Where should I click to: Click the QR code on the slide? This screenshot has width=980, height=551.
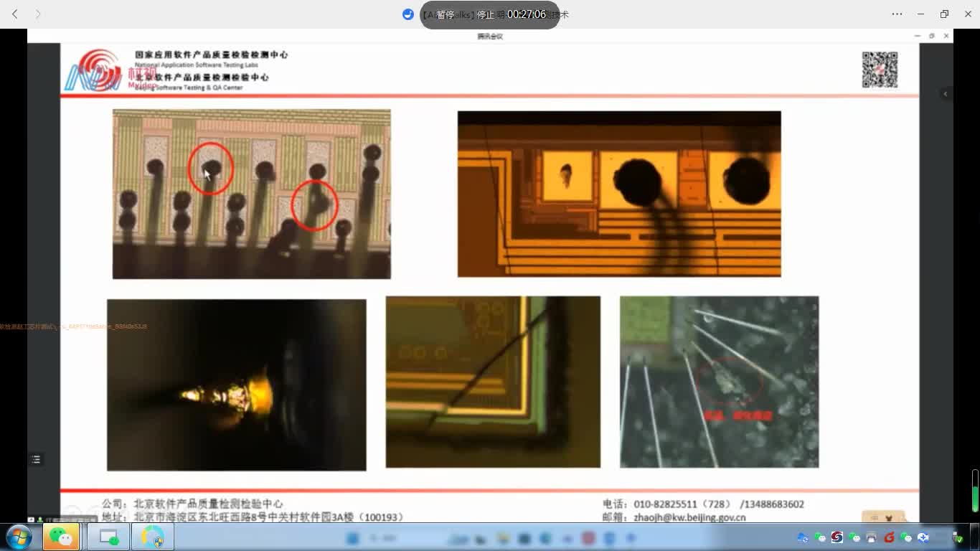pyautogui.click(x=880, y=70)
